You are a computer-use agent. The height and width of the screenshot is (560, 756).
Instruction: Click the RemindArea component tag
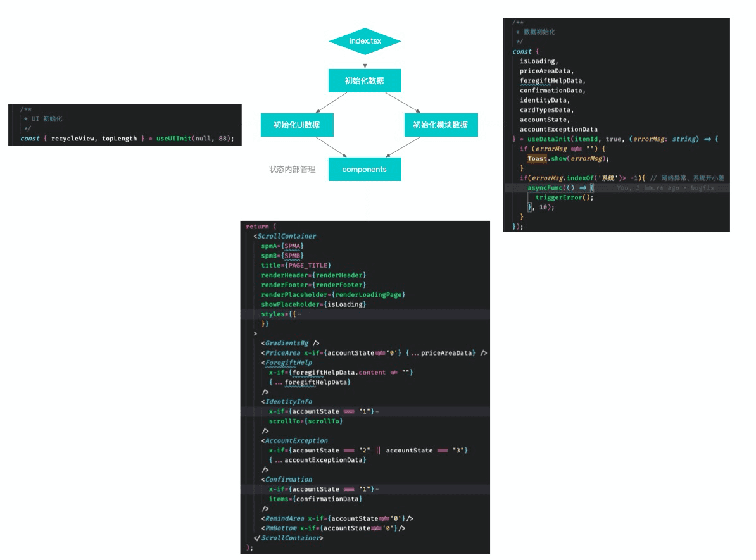click(x=284, y=519)
